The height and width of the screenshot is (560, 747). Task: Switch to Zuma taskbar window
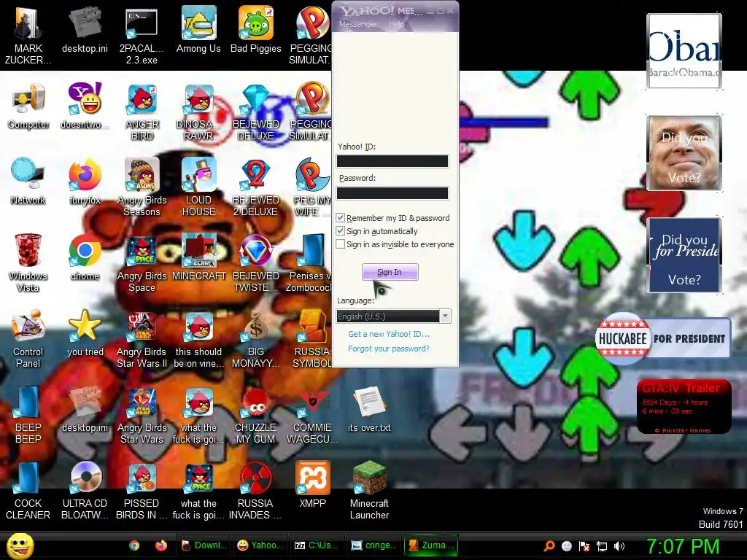430,545
